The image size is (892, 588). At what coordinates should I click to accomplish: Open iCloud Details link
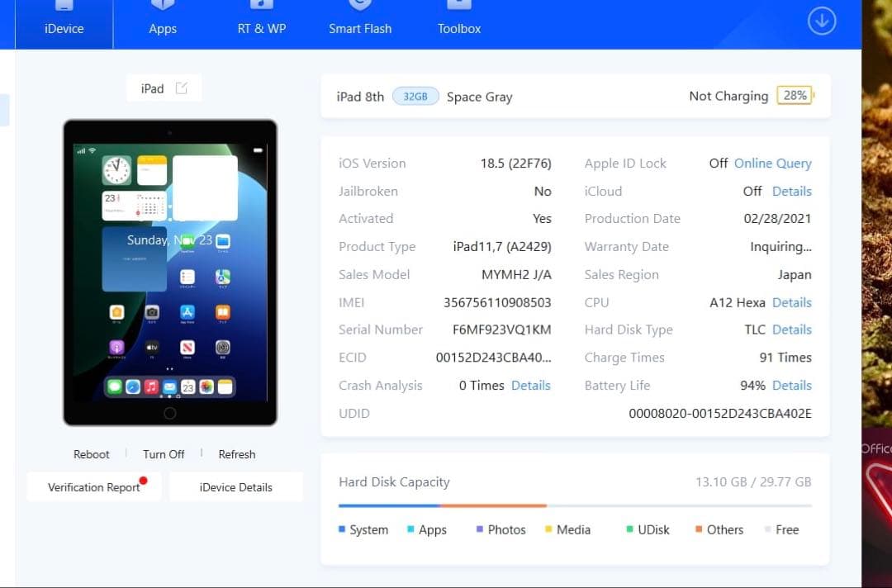(x=791, y=191)
